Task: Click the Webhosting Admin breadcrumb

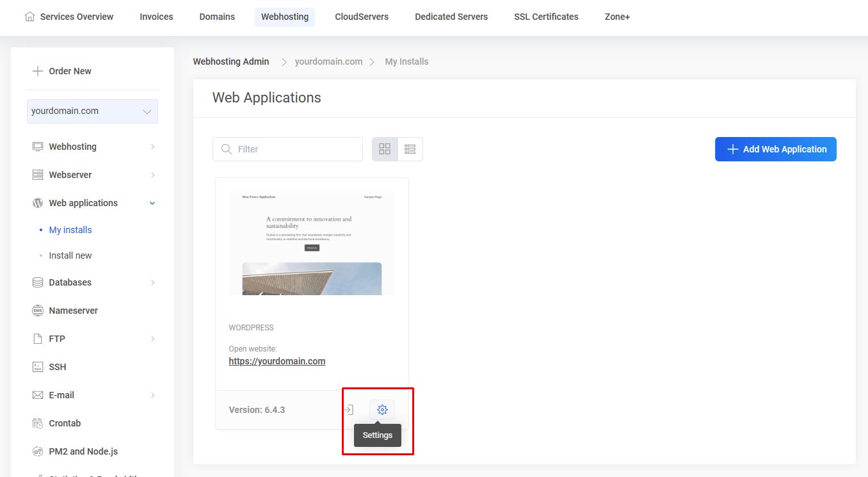Action: (230, 61)
